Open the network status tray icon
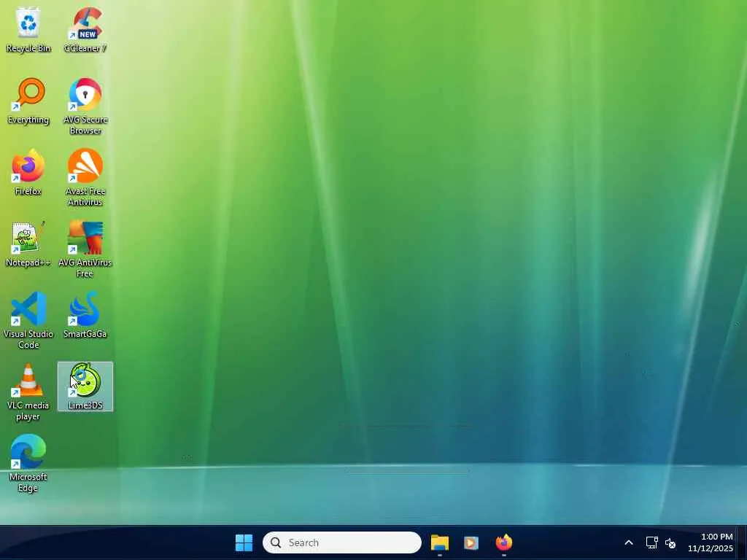The height and width of the screenshot is (560, 747). pos(651,542)
